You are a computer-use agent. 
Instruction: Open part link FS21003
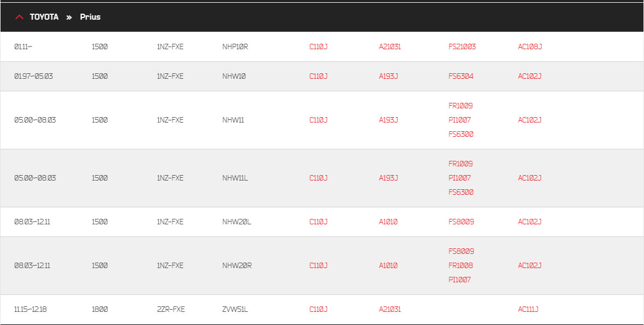coord(462,47)
